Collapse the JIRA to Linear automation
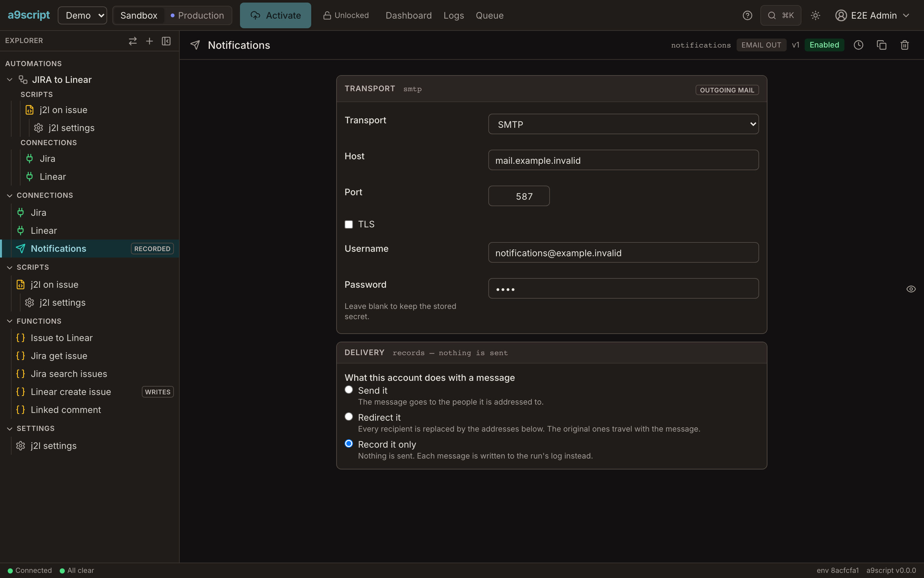 click(x=10, y=80)
